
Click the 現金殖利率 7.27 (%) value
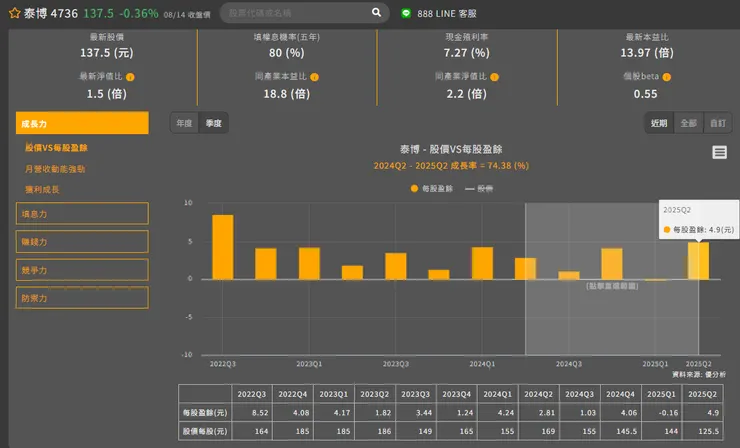coord(466,53)
